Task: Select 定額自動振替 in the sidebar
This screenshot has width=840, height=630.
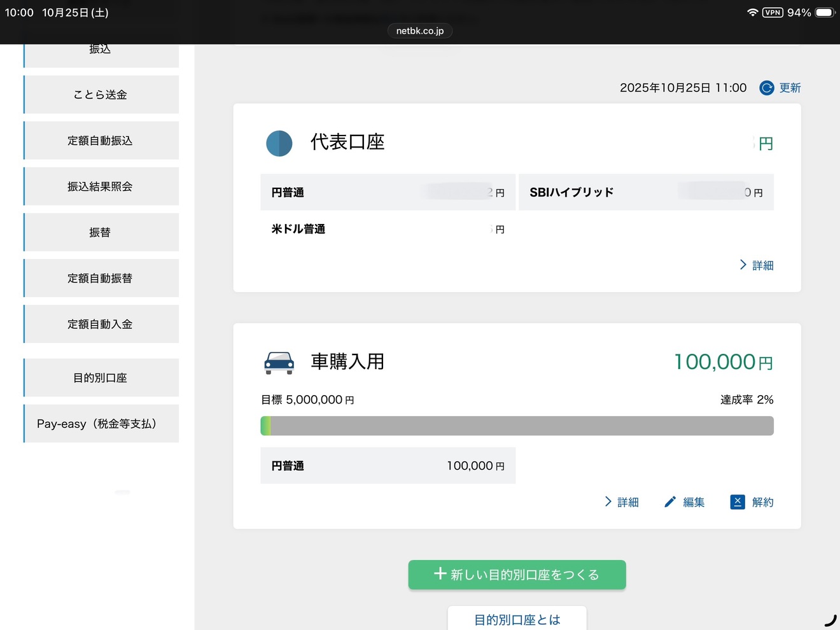Action: [x=101, y=277]
